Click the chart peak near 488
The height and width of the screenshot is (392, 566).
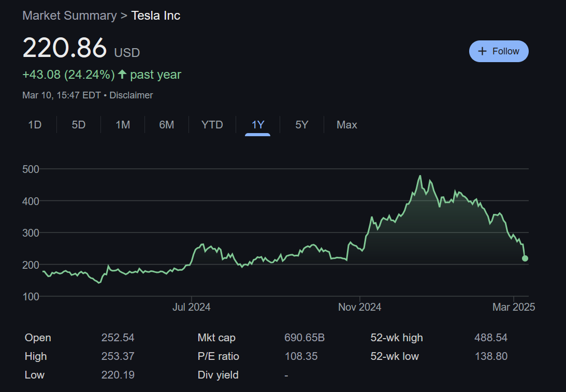pos(420,176)
